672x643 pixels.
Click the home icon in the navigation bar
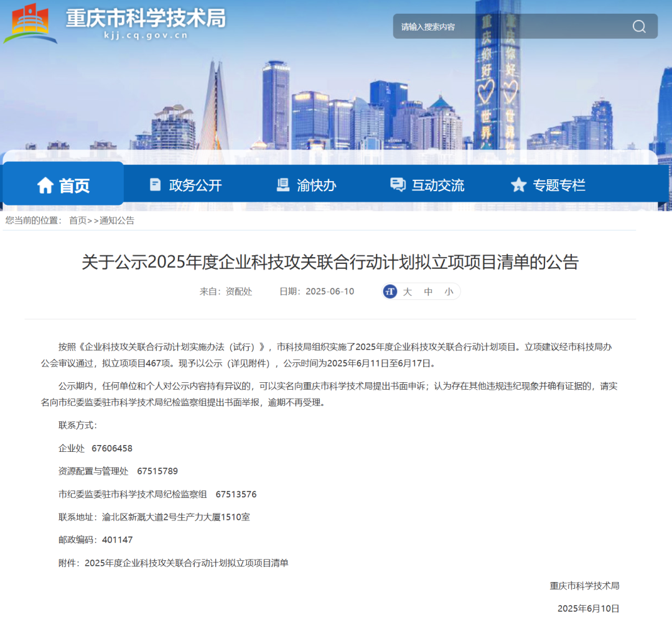(44, 184)
